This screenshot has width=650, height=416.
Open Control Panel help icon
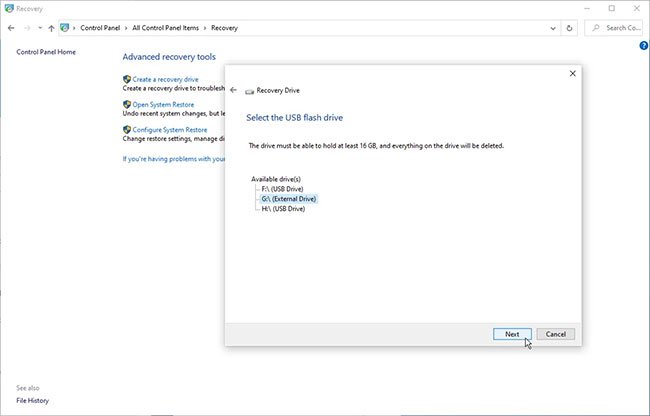click(x=644, y=46)
